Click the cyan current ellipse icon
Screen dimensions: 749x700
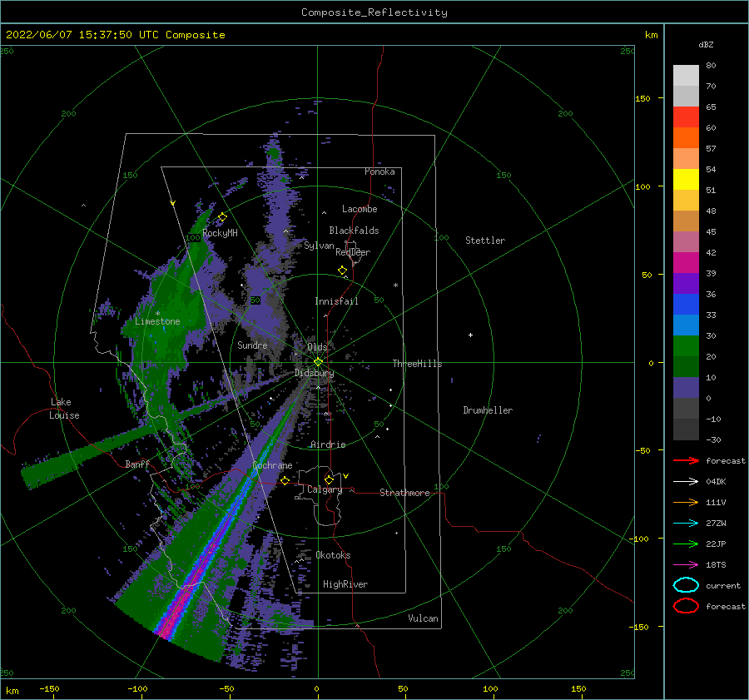click(x=686, y=585)
